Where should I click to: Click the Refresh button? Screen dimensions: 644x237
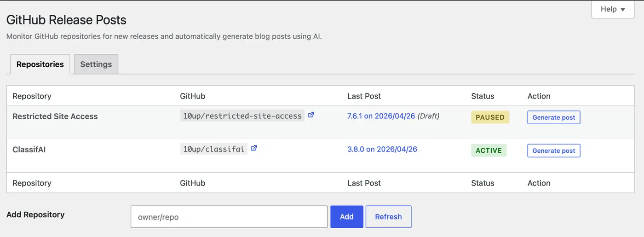tap(388, 217)
